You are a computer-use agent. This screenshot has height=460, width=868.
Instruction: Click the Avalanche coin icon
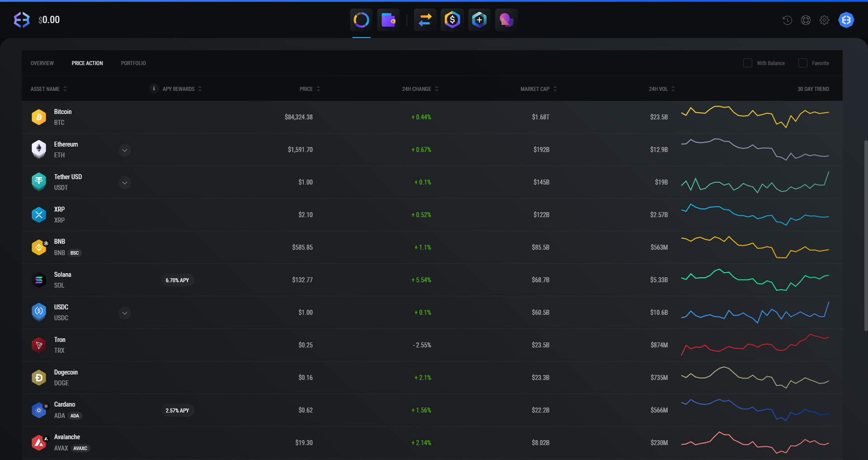(39, 443)
